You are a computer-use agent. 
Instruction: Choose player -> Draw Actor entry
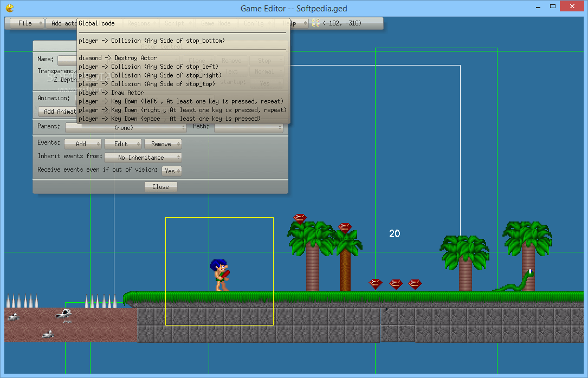(111, 93)
